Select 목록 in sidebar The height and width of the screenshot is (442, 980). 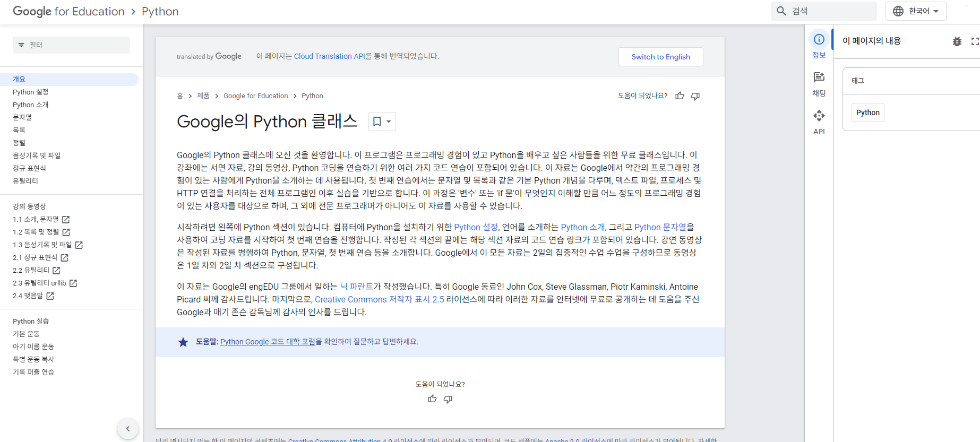[19, 131]
